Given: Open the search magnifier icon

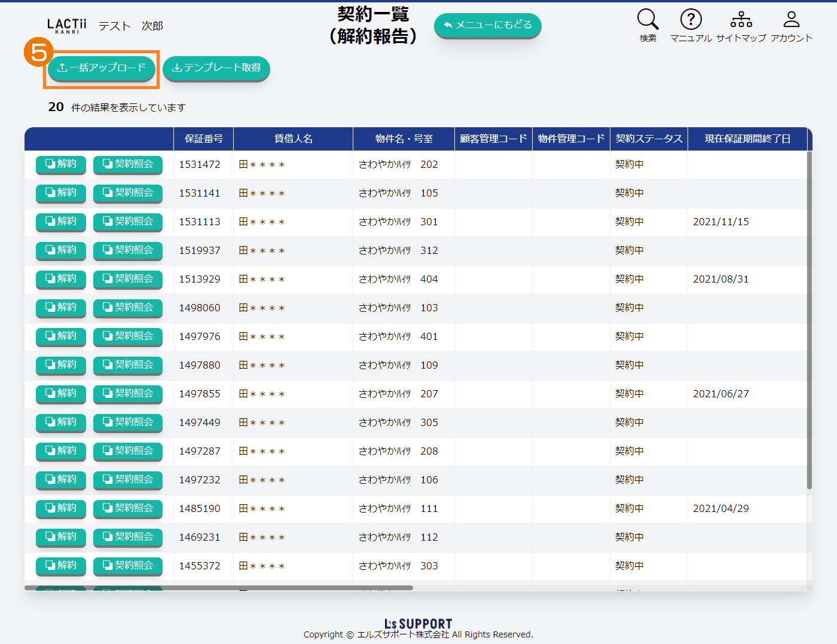Looking at the screenshot, I should tap(647, 20).
